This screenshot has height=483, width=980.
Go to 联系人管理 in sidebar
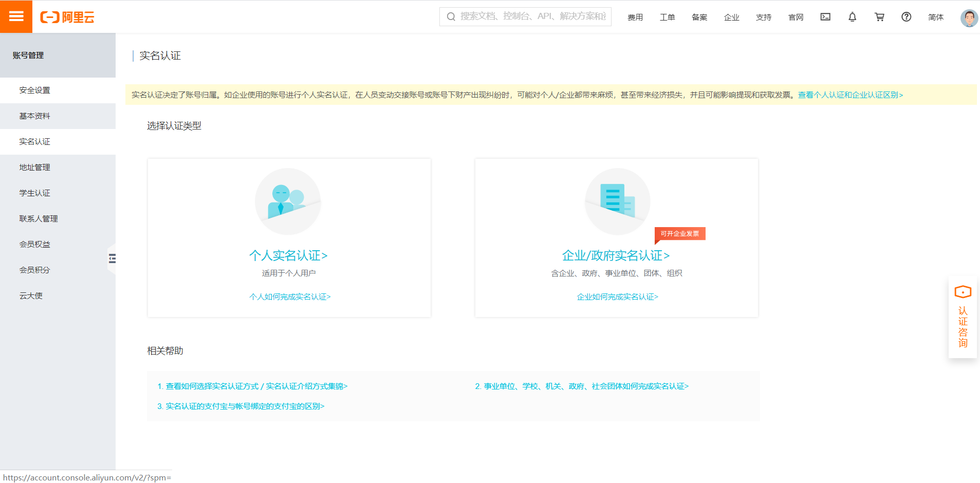coord(58,219)
